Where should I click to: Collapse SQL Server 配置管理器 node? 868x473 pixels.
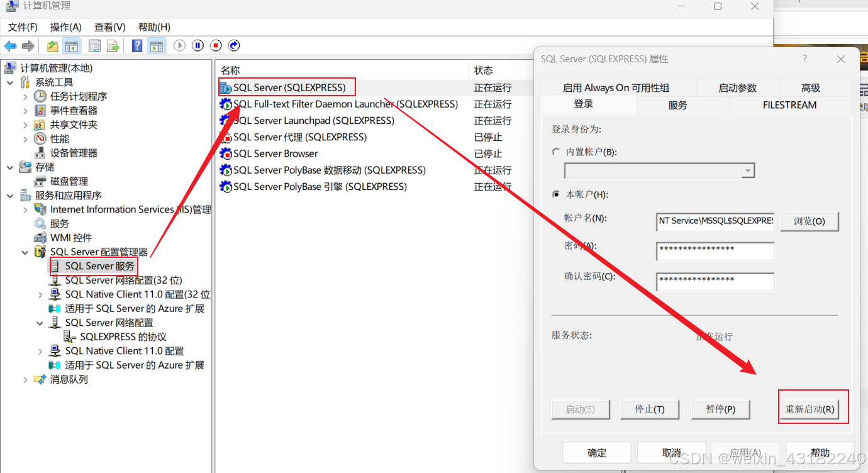point(25,252)
